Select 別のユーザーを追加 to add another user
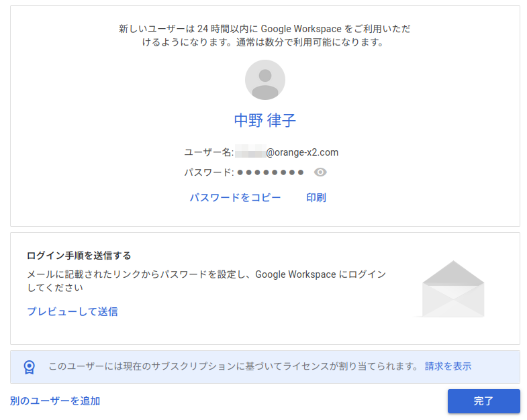The height and width of the screenshot is (420, 527). click(x=55, y=401)
